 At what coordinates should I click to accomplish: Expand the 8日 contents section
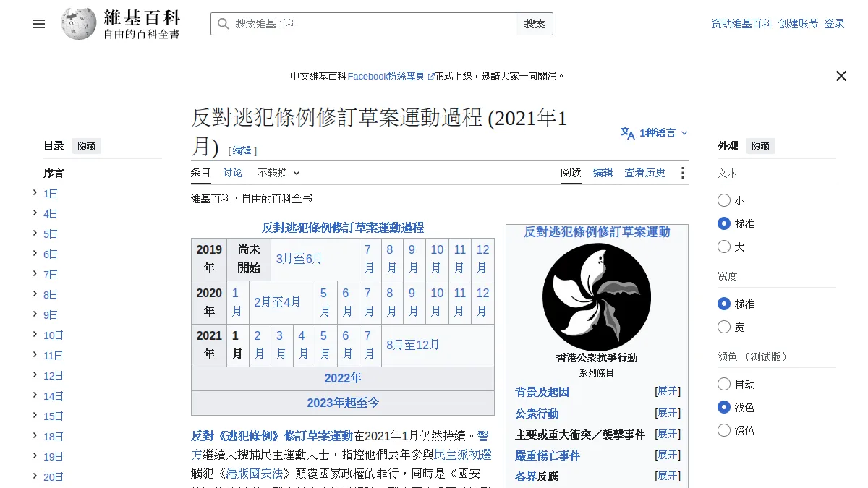(x=35, y=294)
